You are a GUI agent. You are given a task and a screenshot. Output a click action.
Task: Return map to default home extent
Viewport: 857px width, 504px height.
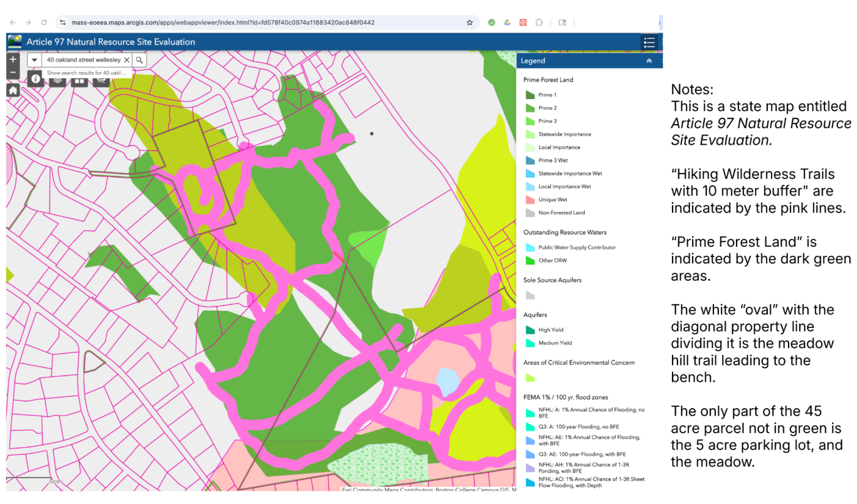click(x=13, y=90)
